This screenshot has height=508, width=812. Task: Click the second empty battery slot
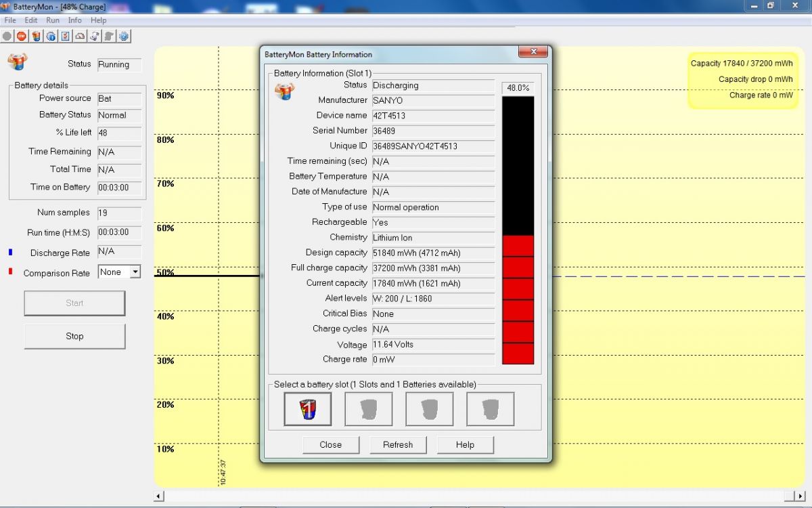click(368, 408)
